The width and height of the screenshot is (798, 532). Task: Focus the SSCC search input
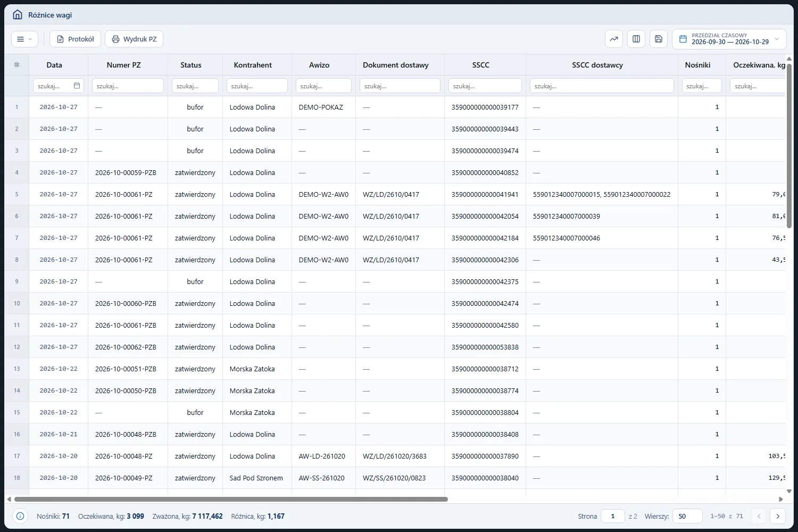[485, 86]
